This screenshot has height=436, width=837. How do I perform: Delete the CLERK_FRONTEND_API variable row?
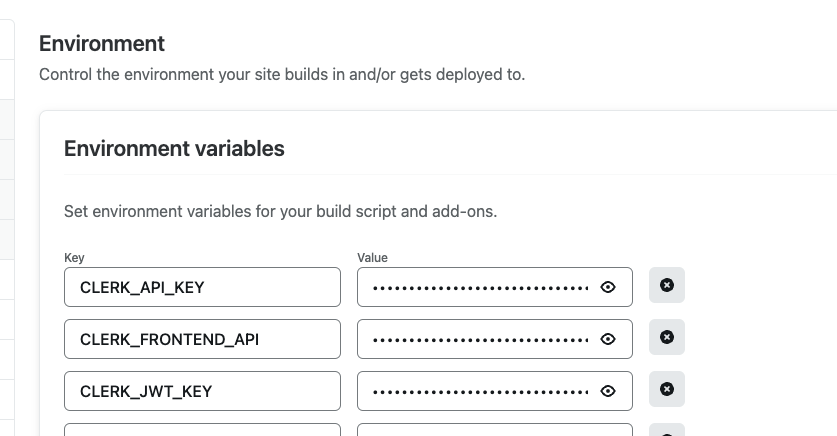pyautogui.click(x=667, y=337)
